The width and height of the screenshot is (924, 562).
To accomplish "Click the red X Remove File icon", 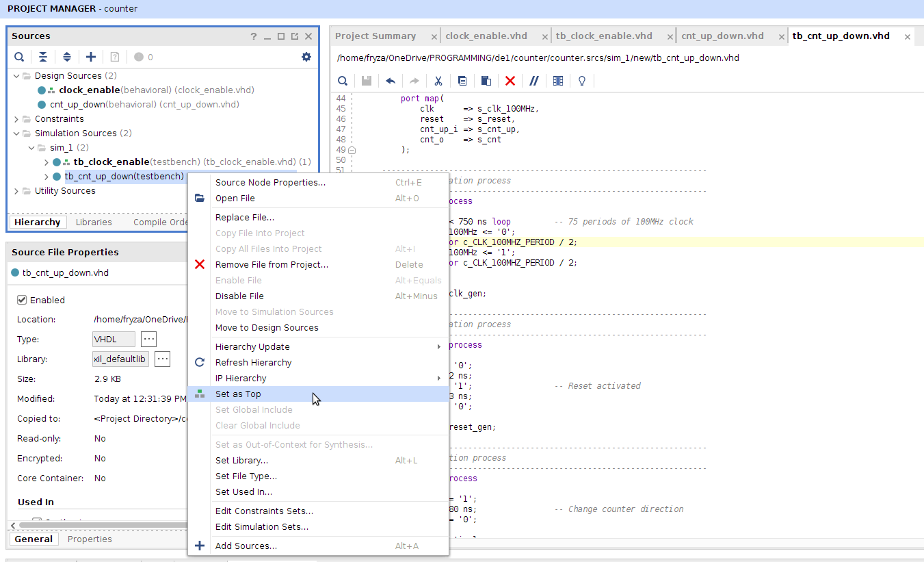I will pos(200,264).
